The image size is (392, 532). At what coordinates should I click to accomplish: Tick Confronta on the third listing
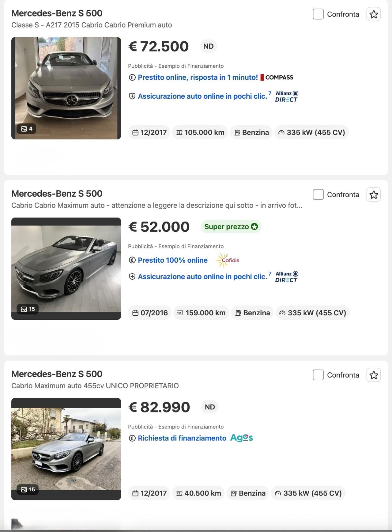(318, 375)
